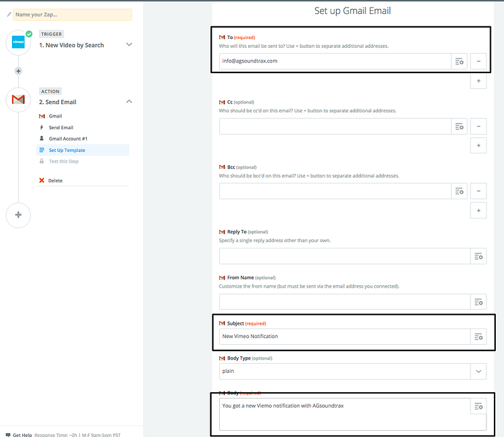Screen dimensions: 504x437
Task: Click the Cc input field
Action: coord(335,127)
